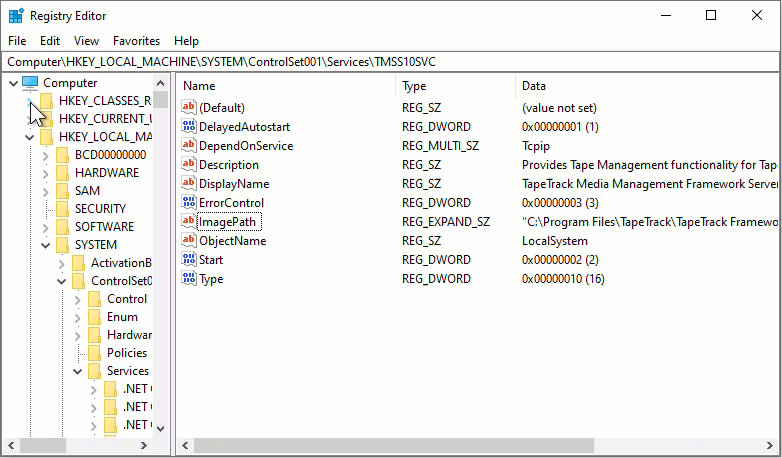Select the ActivationBroker tree item
The height and width of the screenshot is (458, 782).
click(121, 262)
